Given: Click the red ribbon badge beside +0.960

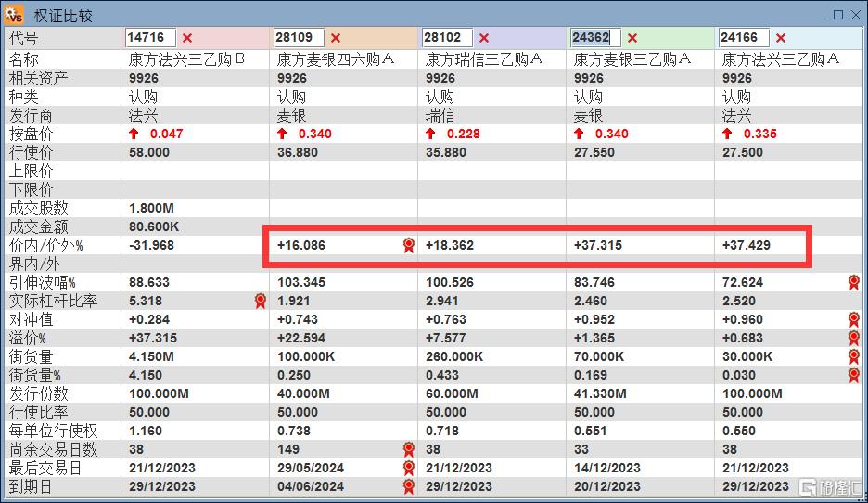Looking at the screenshot, I should pos(853,319).
